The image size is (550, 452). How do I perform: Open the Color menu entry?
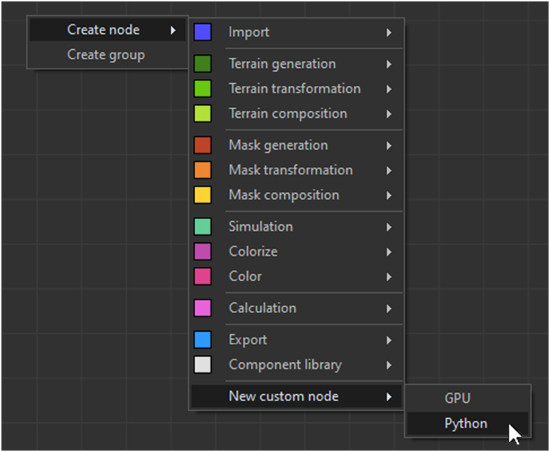tap(297, 276)
